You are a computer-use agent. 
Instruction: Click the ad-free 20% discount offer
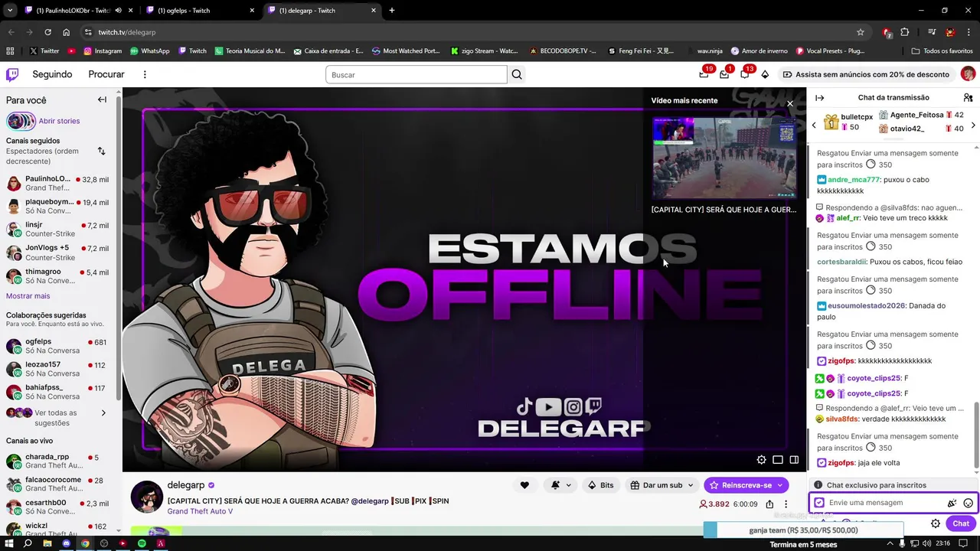(x=865, y=74)
